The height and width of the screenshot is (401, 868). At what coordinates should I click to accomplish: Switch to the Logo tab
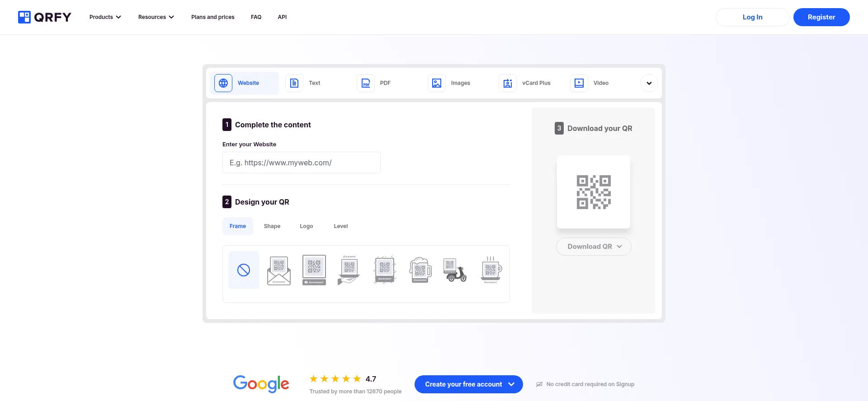click(307, 226)
